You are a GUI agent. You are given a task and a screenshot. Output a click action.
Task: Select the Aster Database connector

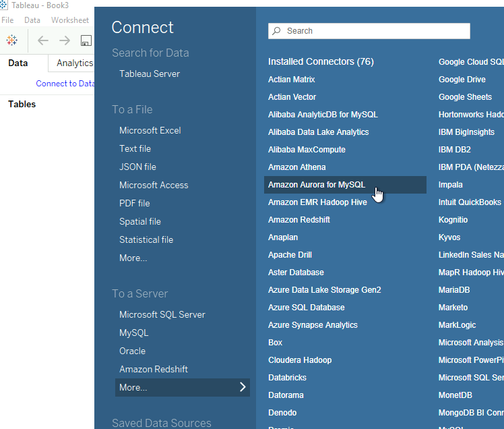[x=296, y=273]
